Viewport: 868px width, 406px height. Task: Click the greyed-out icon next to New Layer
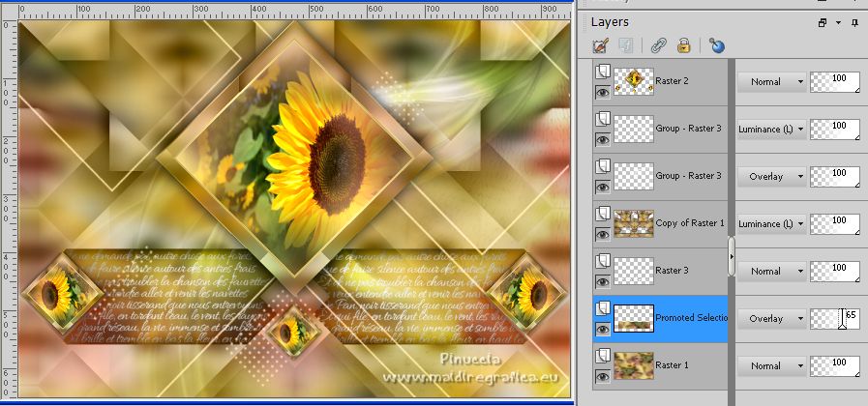[x=625, y=45]
